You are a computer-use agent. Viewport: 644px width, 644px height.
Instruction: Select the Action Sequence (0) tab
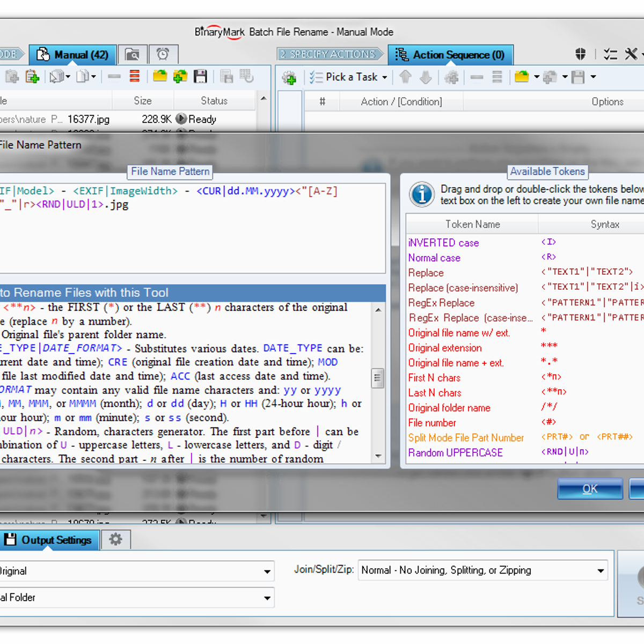tap(450, 55)
